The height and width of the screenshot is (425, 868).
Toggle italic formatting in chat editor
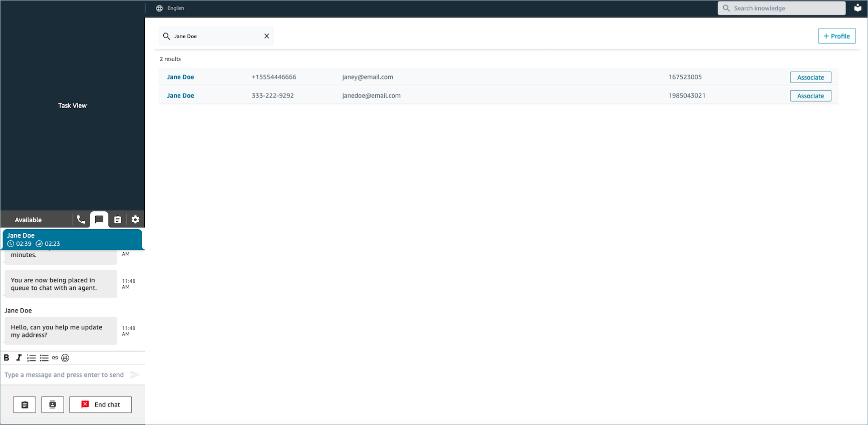point(19,358)
